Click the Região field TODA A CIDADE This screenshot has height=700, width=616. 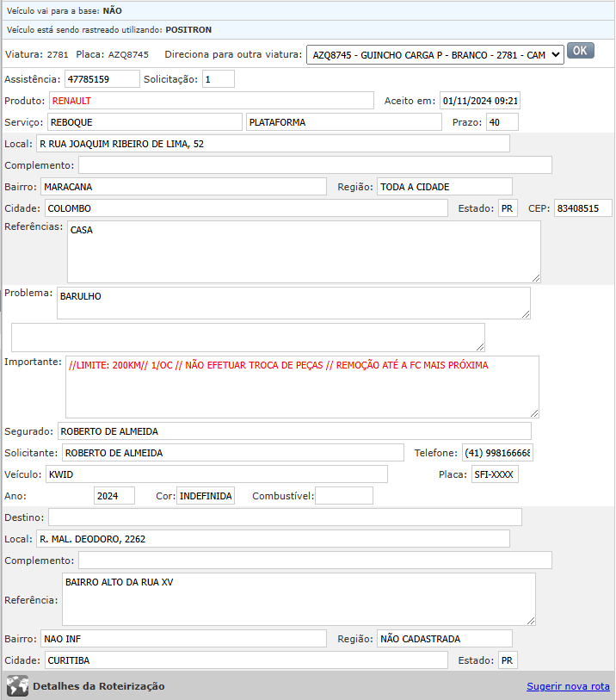pyautogui.click(x=445, y=187)
